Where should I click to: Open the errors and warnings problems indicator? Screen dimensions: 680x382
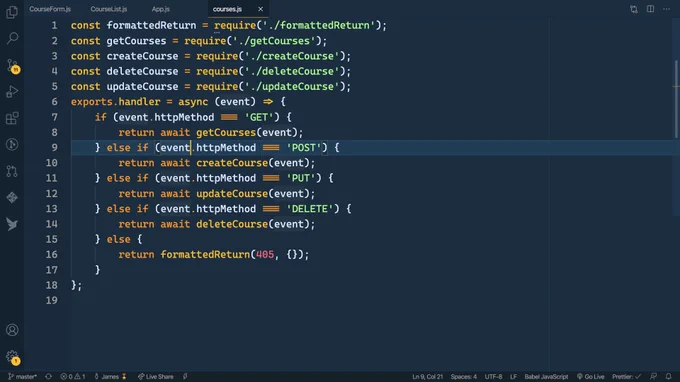pos(73,376)
